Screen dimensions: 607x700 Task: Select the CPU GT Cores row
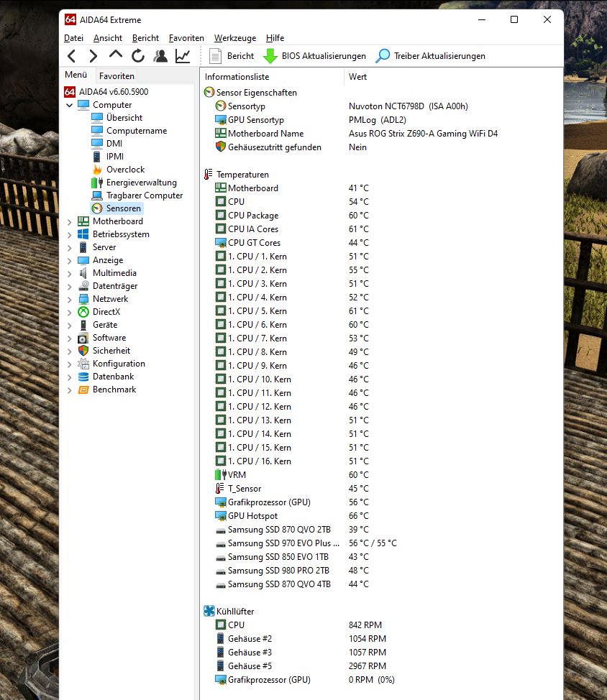tap(382, 242)
